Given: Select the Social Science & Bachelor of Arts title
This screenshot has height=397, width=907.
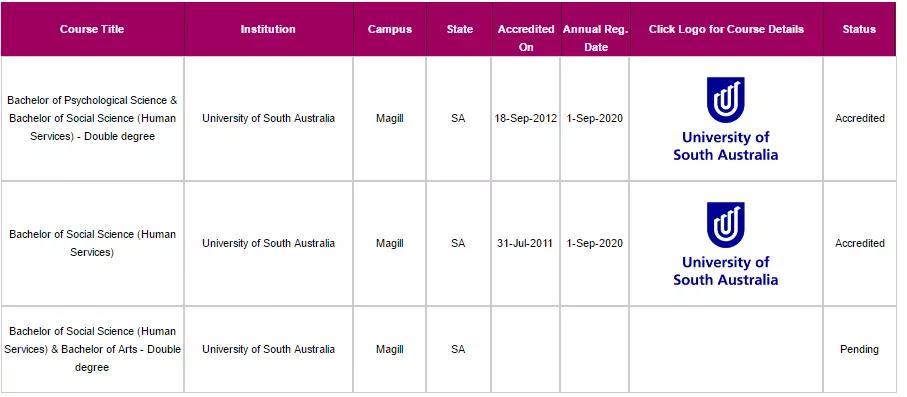Looking at the screenshot, I should pyautogui.click(x=92, y=350).
